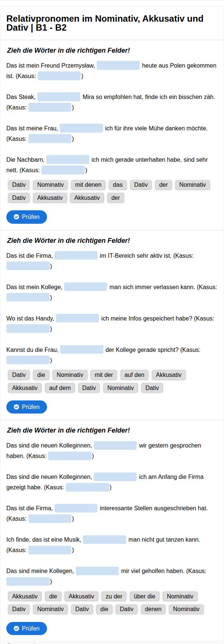Click the 'mit denen' word chip

pyautogui.click(x=88, y=185)
